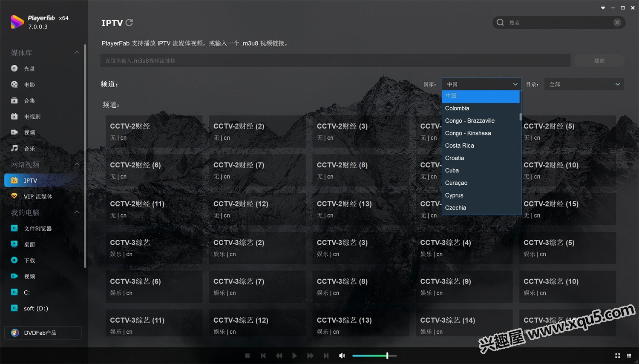
Task: Click the 播放 play button
Action: point(599,60)
